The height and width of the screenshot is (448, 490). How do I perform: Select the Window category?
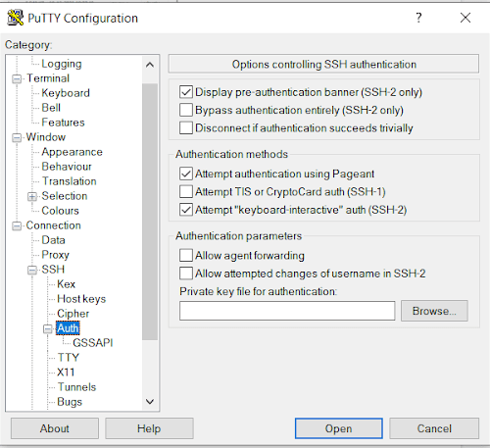point(46,137)
